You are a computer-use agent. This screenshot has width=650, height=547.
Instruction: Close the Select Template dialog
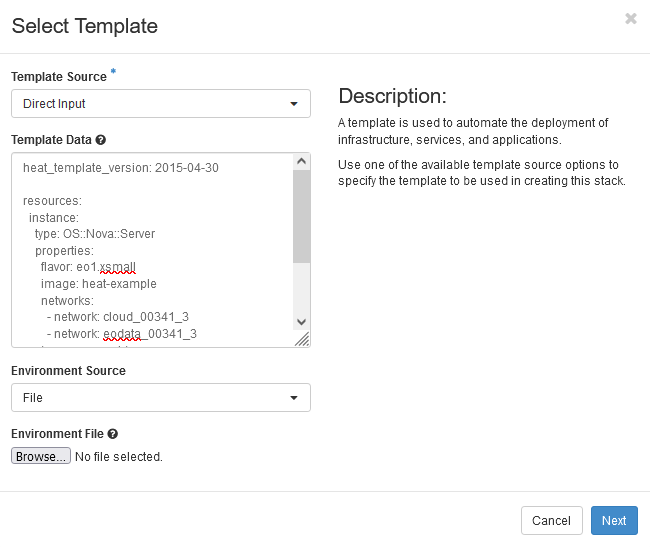pyautogui.click(x=630, y=19)
